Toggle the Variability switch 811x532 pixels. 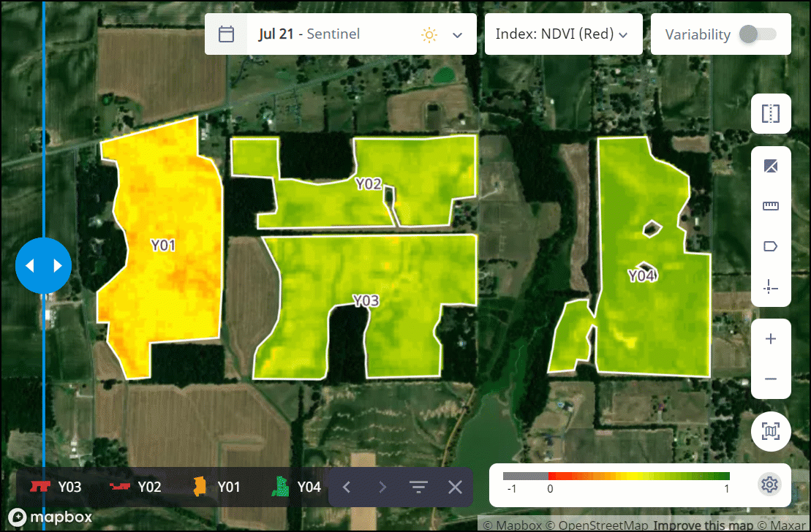click(x=757, y=34)
